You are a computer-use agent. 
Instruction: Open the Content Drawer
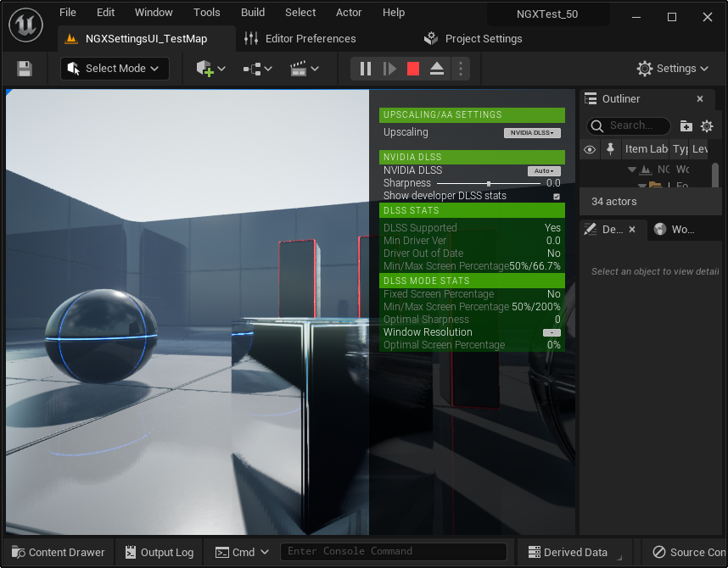click(x=59, y=552)
